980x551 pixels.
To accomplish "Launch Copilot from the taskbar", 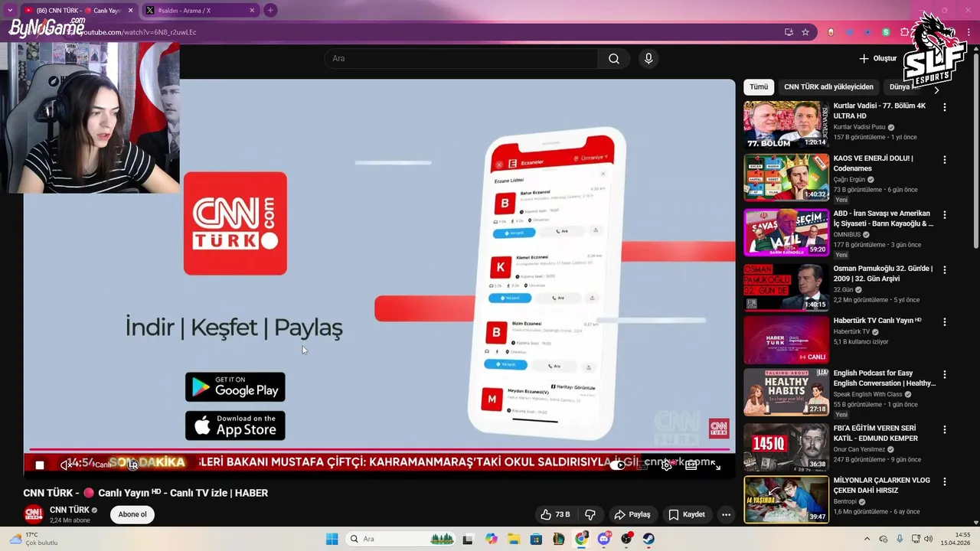I will coord(491,539).
